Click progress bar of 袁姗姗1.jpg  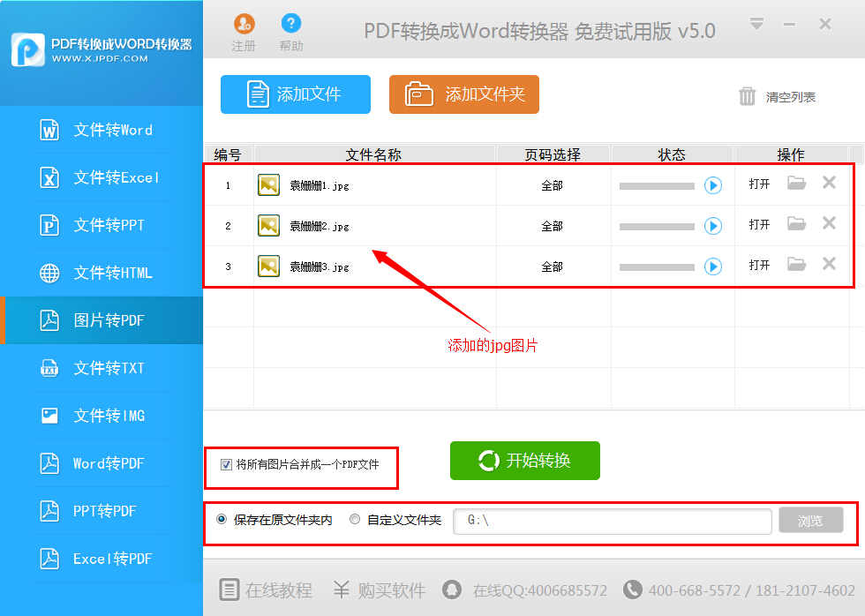click(x=657, y=186)
